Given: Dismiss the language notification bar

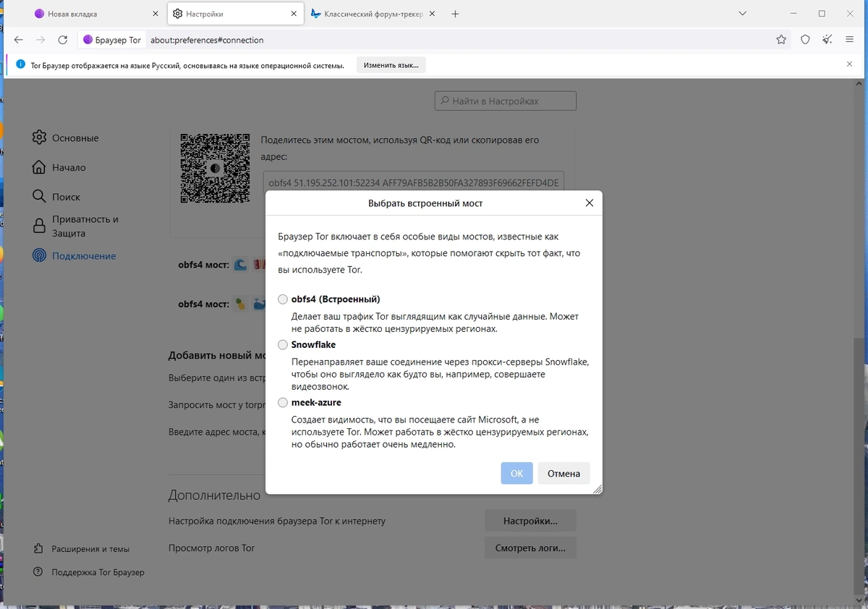Looking at the screenshot, I should tap(849, 64).
